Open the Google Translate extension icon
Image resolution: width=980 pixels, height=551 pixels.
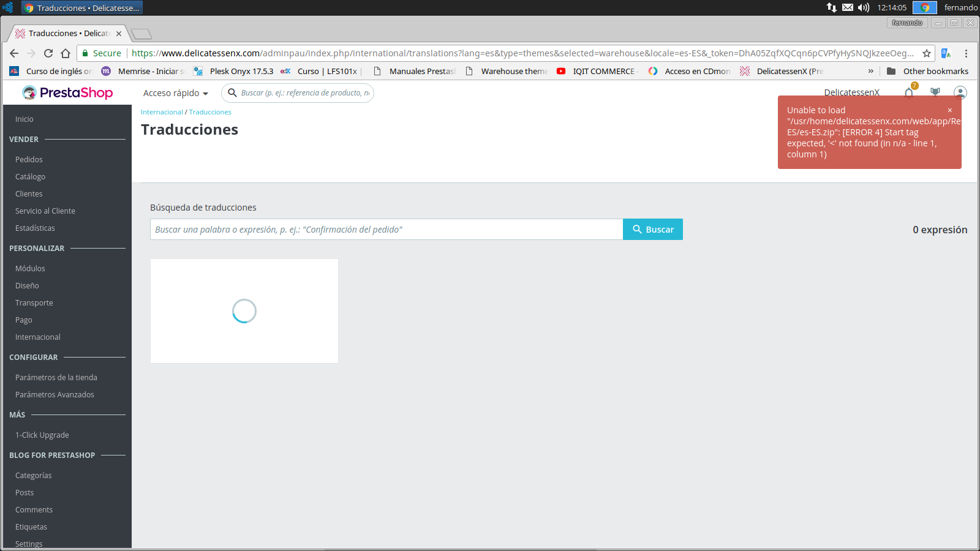pos(946,53)
